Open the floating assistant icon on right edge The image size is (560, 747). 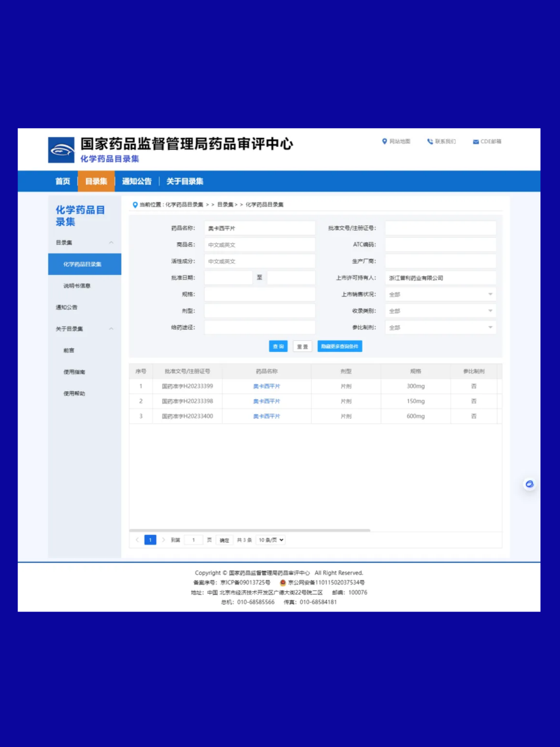[529, 484]
